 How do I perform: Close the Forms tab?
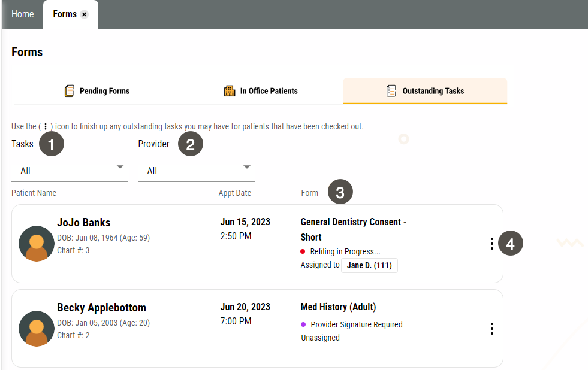pyautogui.click(x=85, y=14)
